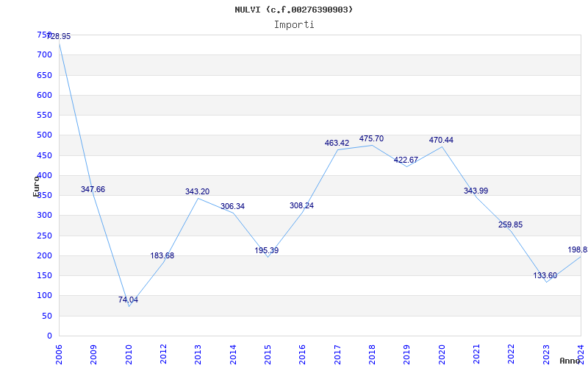Select the 728.95 data label
This screenshot has width=588, height=368.
click(x=59, y=36)
